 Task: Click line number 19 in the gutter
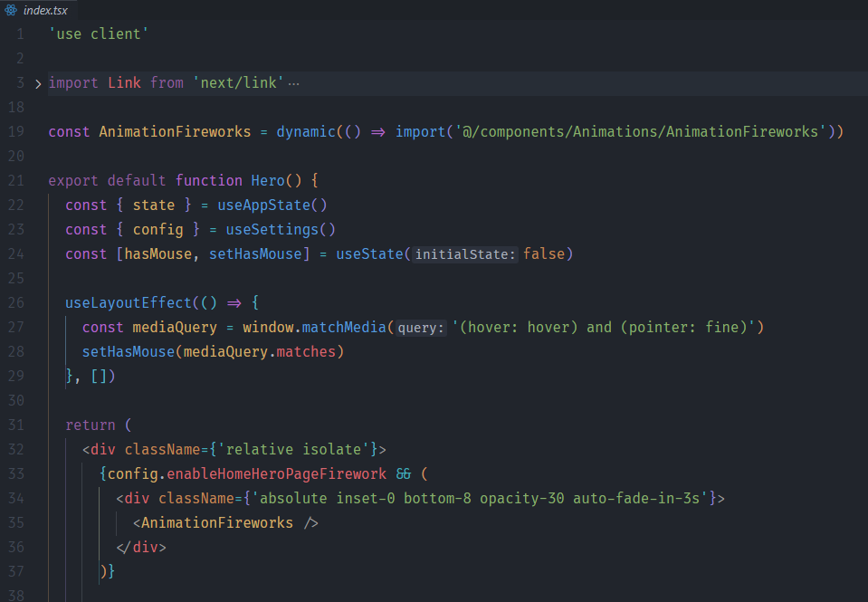coord(16,132)
